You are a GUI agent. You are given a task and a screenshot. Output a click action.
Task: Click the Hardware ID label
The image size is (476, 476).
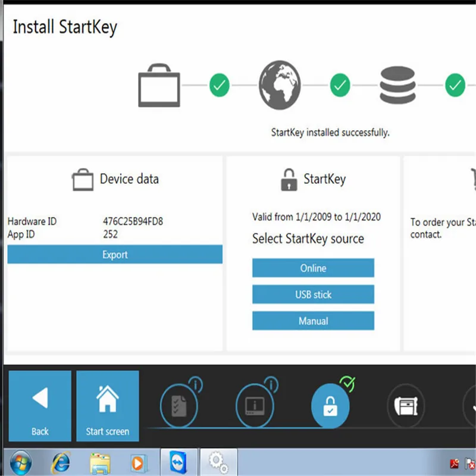click(x=32, y=221)
